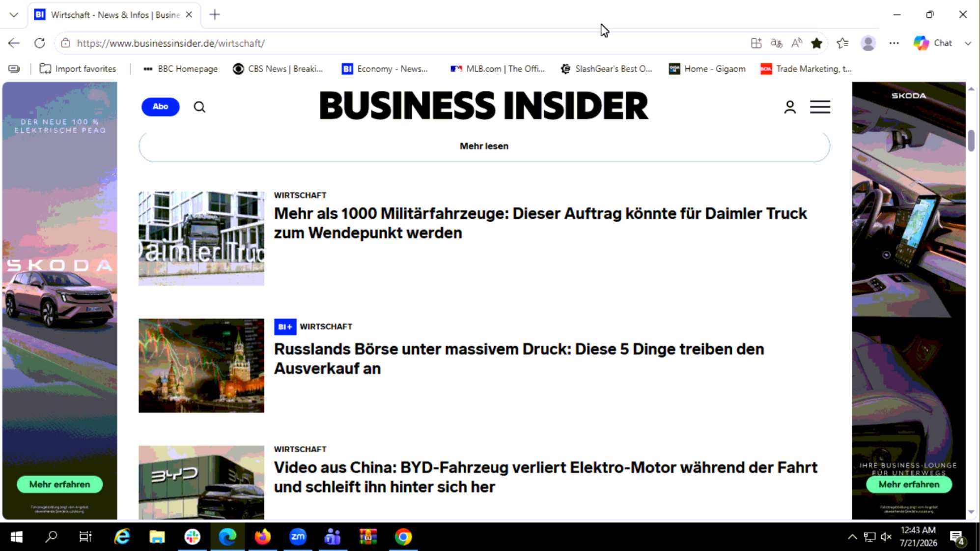Open Google Chrome from the taskbar
Viewport: 980px width, 551px height.
[x=403, y=537]
